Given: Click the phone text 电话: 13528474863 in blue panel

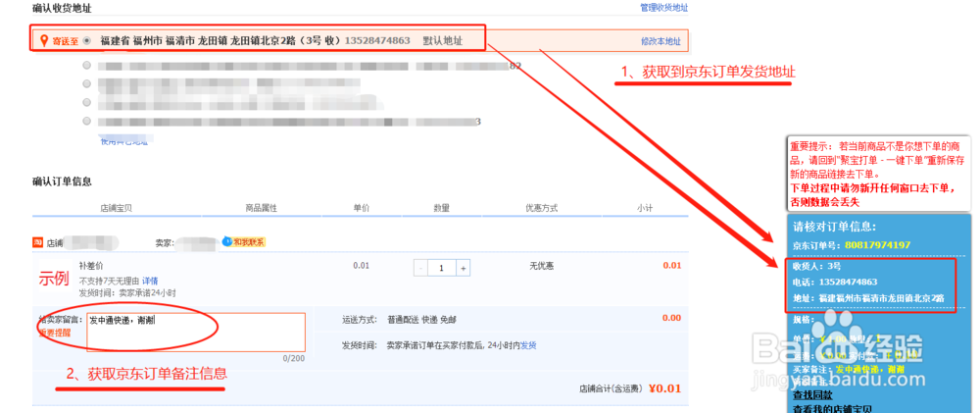Looking at the screenshot, I should coord(835,282).
